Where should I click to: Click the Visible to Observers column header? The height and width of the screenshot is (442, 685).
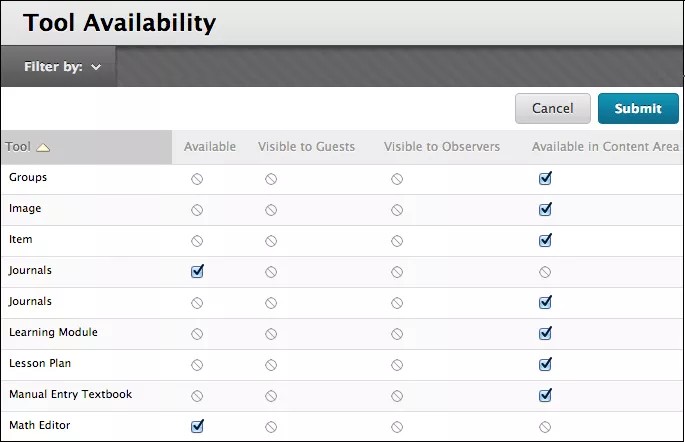click(441, 147)
